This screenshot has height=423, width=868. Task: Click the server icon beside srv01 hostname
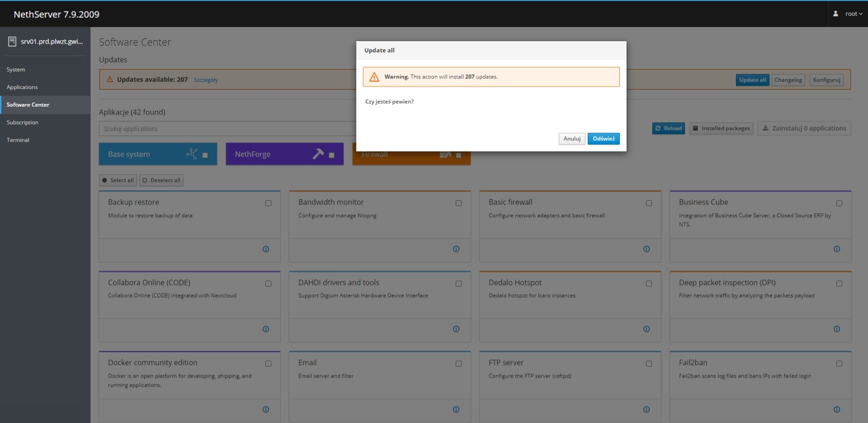tap(12, 42)
